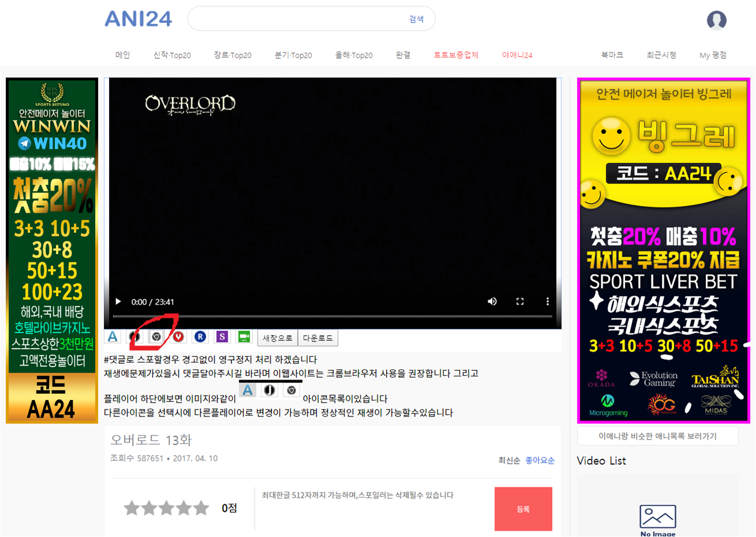The height and width of the screenshot is (537, 756).
Task: Rate three stars using the middle star
Action: [x=166, y=508]
